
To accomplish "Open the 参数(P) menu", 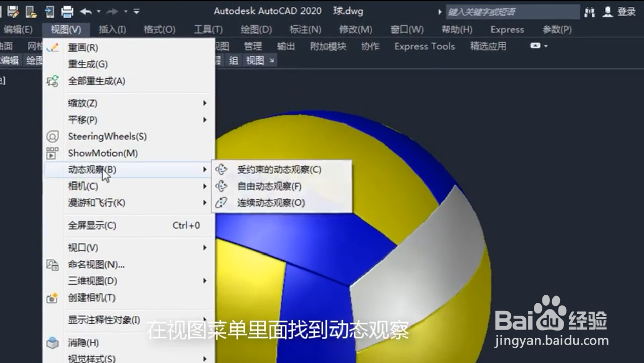I will pyautogui.click(x=557, y=29).
